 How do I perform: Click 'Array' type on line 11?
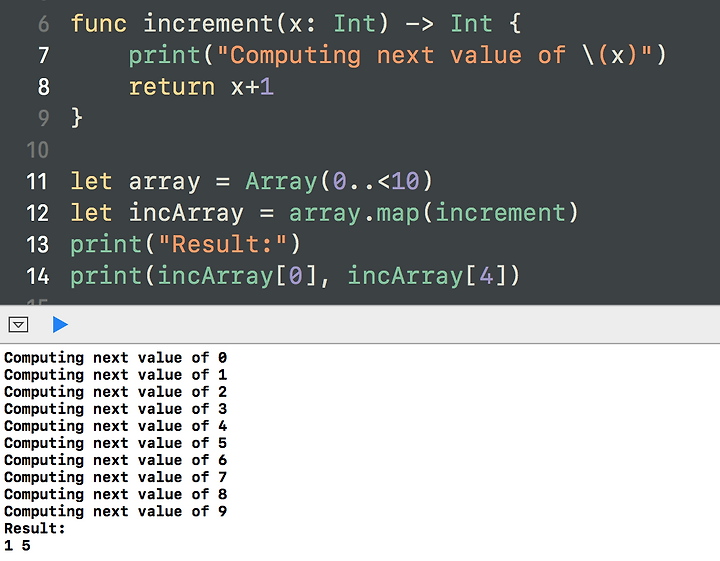[281, 181]
